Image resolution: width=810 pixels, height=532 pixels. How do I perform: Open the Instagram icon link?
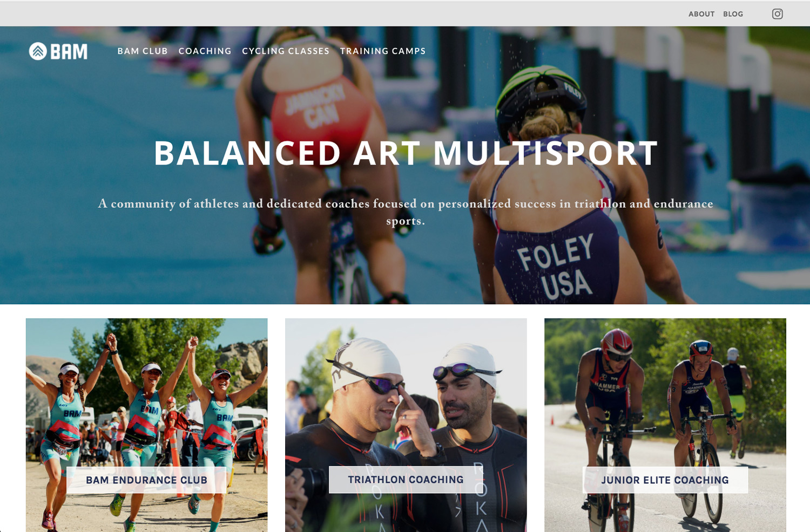pos(777,14)
